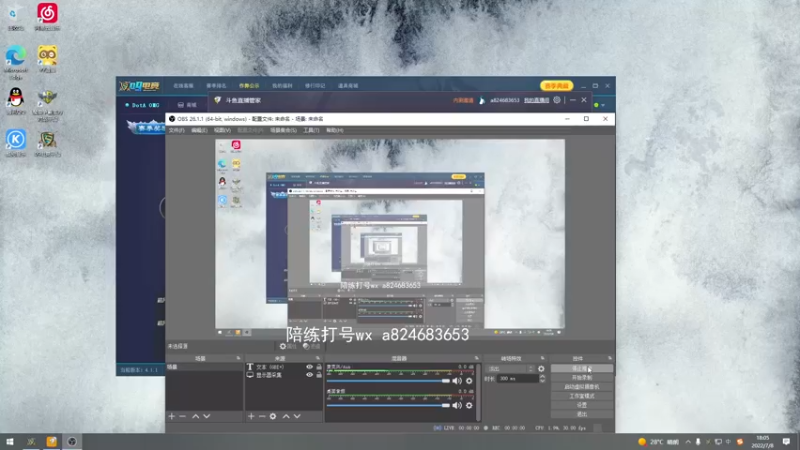This screenshot has width=800, height=450.
Task: Open Kugou Music K desktop shortcut
Action: point(16,143)
